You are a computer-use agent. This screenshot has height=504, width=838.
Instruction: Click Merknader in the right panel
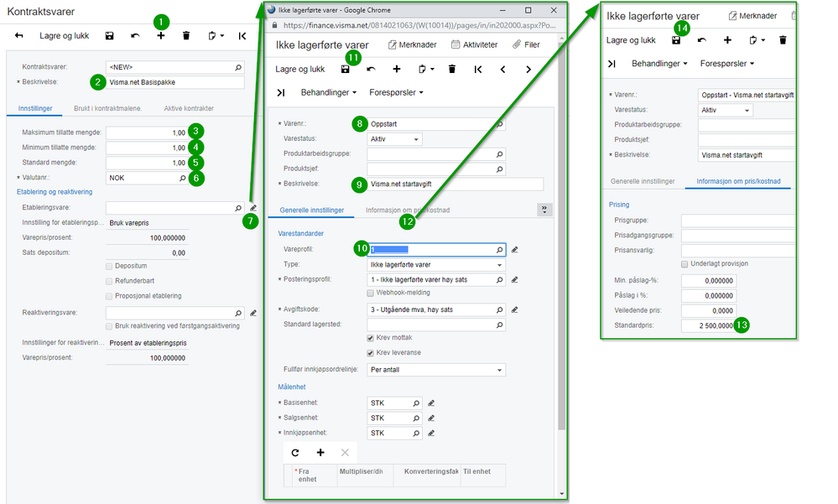point(752,16)
